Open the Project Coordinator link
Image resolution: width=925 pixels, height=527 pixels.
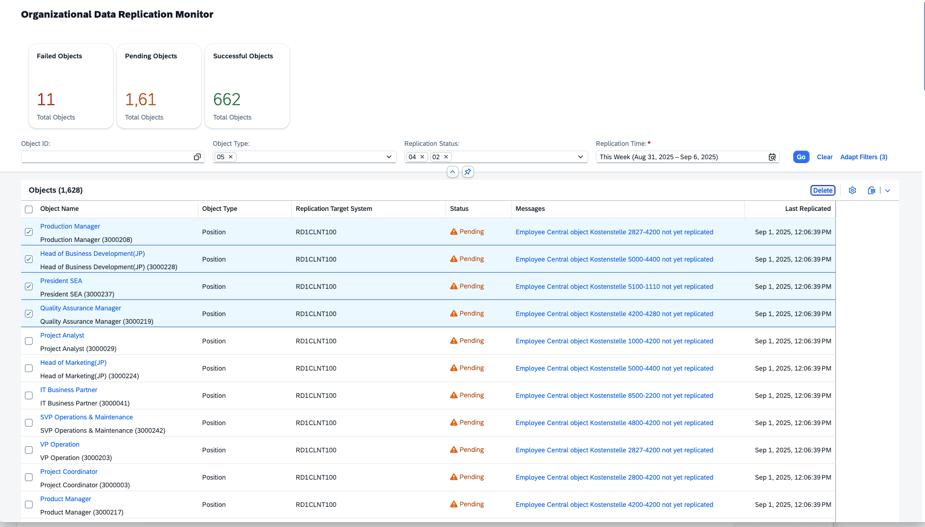pyautogui.click(x=69, y=472)
